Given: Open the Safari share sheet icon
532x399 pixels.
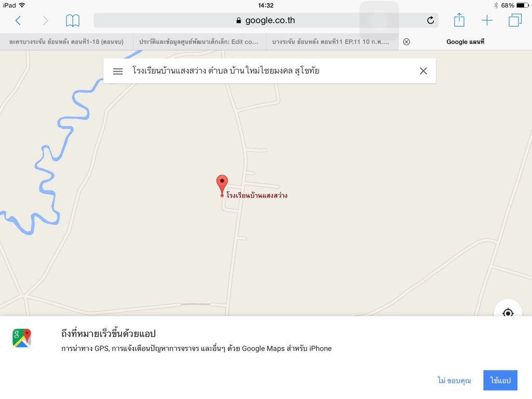Looking at the screenshot, I should 459,20.
